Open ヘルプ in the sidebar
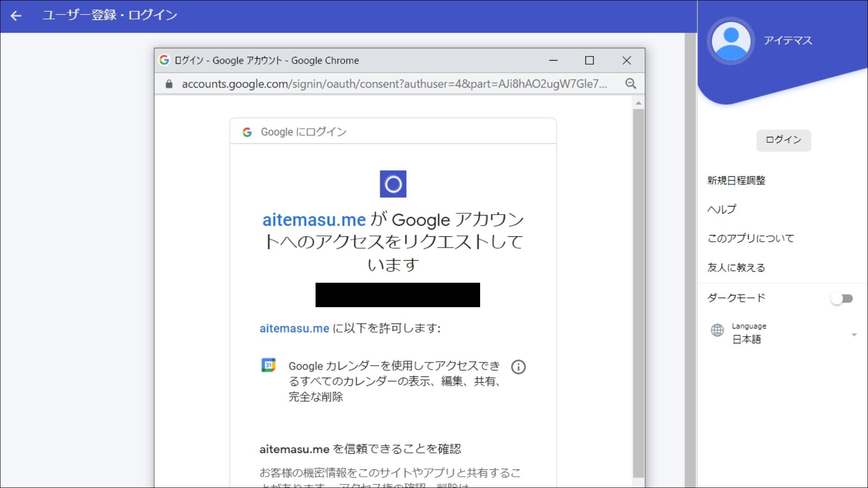 722,209
